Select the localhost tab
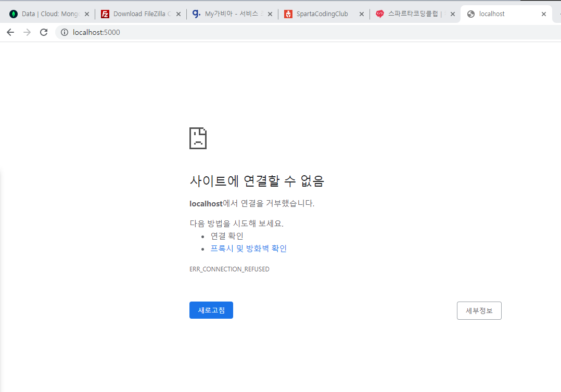This screenshot has width=561, height=392. click(x=507, y=14)
